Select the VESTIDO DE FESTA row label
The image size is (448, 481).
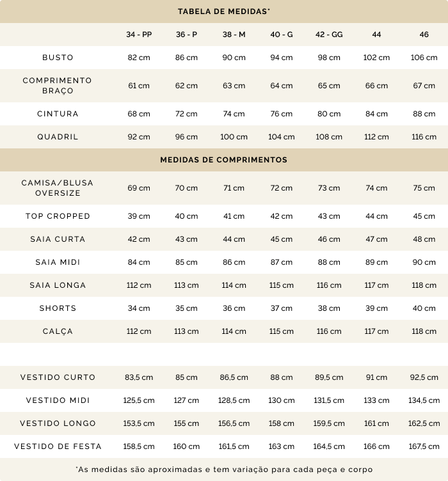point(58,446)
